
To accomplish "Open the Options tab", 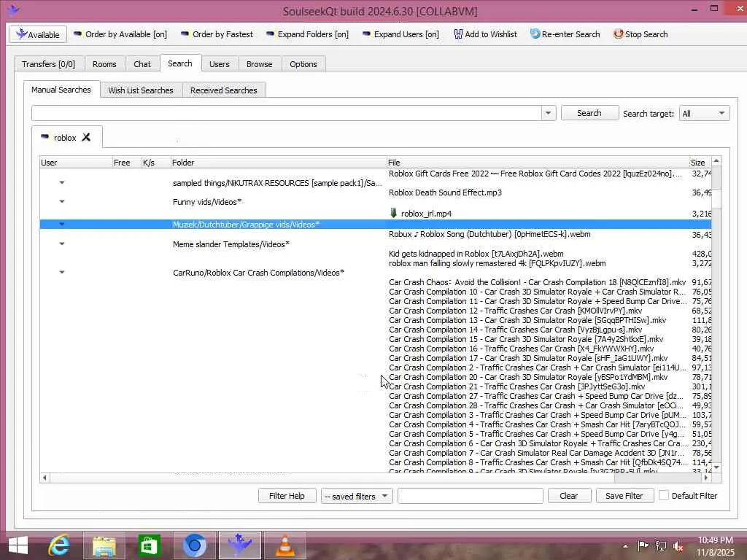I will coord(303,64).
